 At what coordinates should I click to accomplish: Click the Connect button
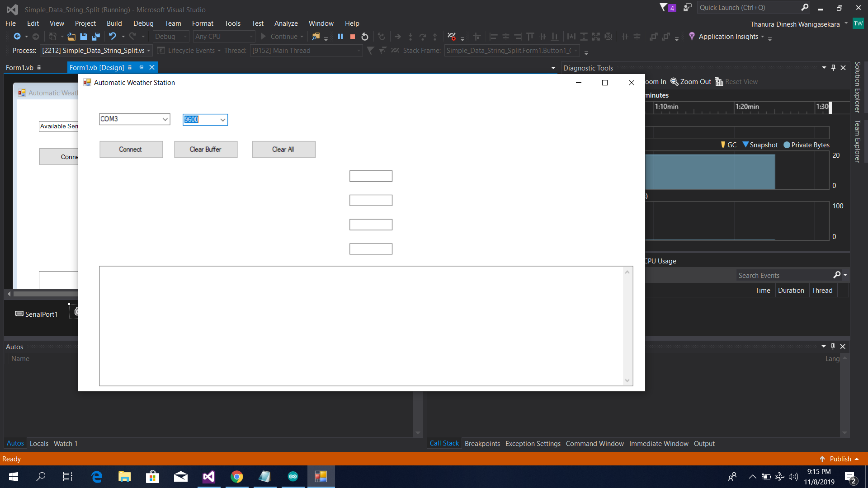tap(131, 149)
